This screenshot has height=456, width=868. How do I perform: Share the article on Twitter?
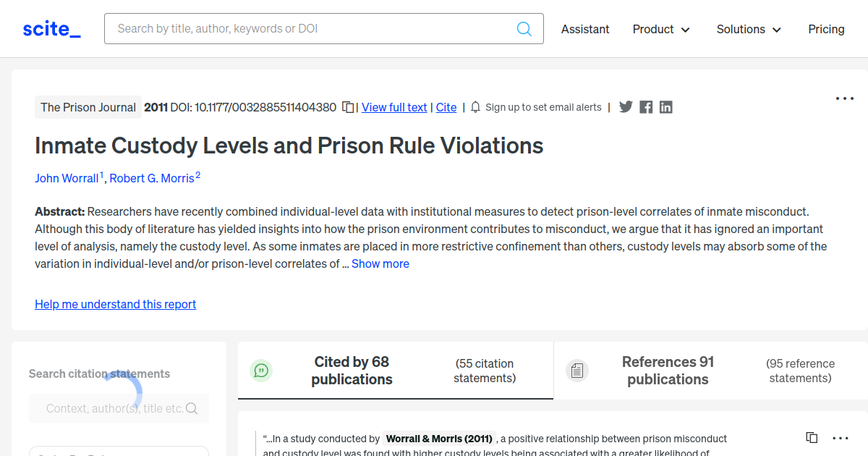point(626,107)
